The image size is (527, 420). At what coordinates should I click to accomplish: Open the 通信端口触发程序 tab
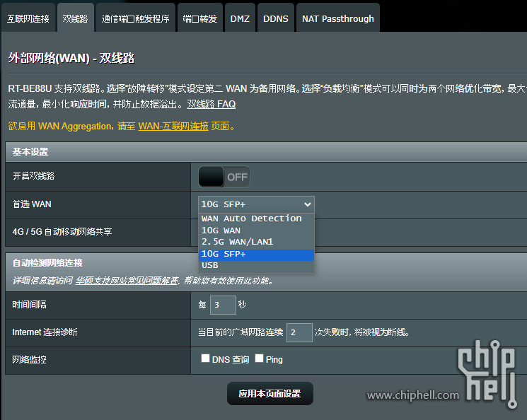click(x=135, y=18)
